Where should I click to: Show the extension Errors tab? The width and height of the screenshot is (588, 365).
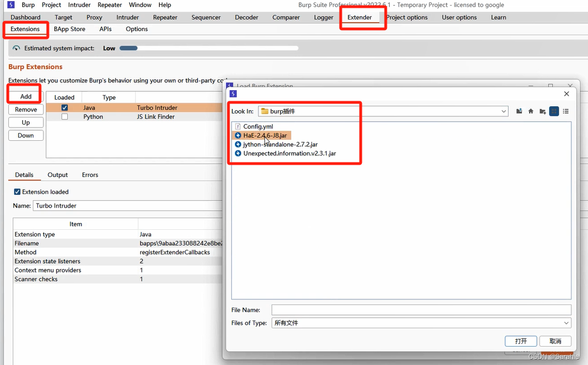click(x=90, y=175)
